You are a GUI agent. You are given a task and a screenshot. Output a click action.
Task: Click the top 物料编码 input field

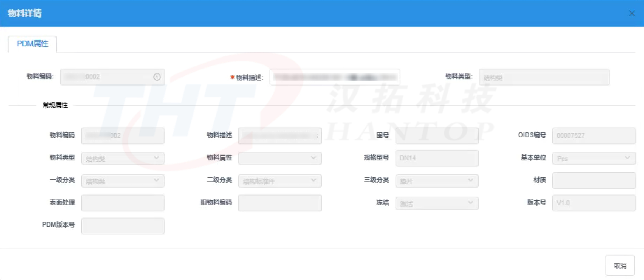click(112, 77)
